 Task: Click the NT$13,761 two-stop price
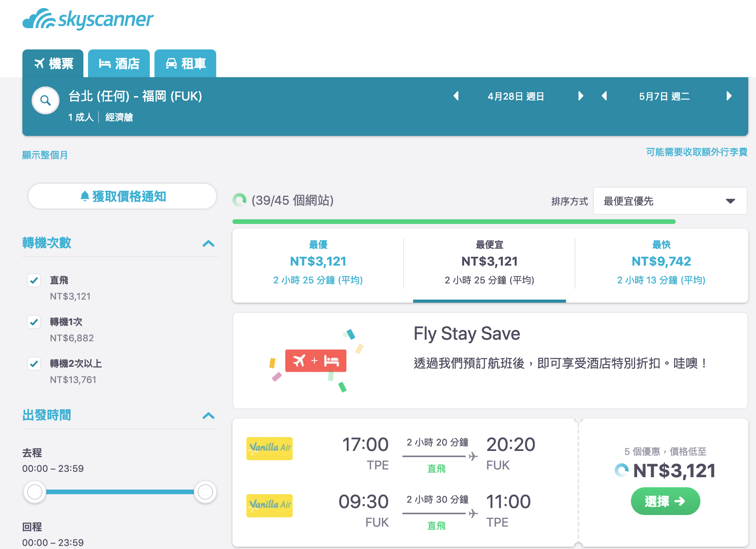73,380
